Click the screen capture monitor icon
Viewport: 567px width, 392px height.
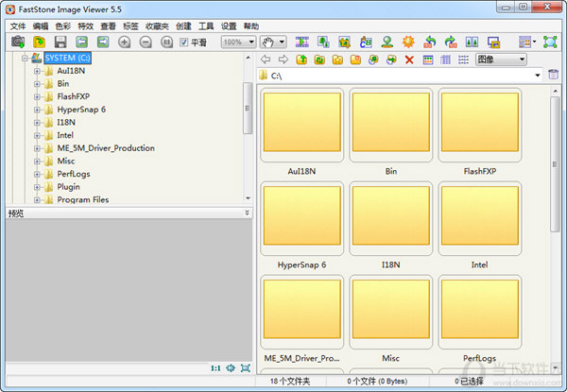coord(493,42)
